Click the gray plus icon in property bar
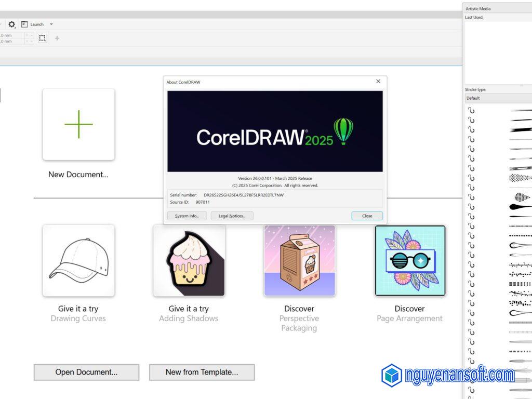Image resolution: width=532 pixels, height=399 pixels. [57, 38]
